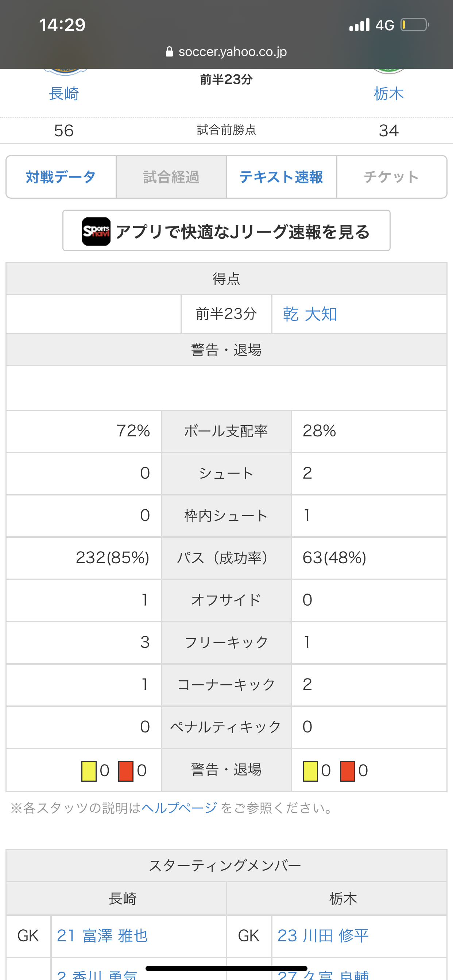Tap the Sportsnavi app icon
Viewport: 453px width, 980px height.
[96, 231]
